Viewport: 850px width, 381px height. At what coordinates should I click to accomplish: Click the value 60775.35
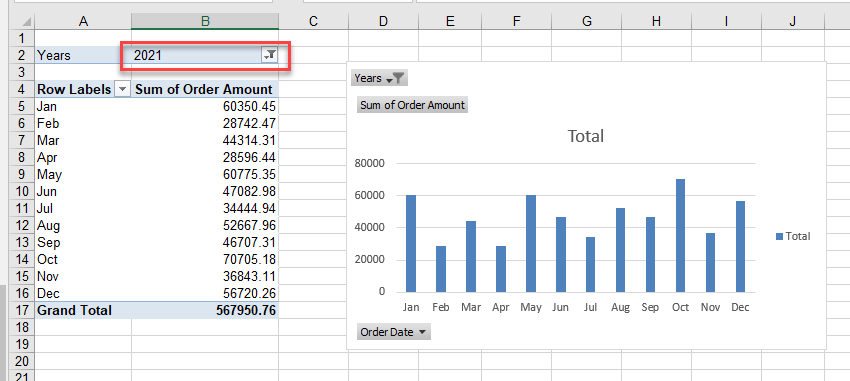tap(249, 175)
